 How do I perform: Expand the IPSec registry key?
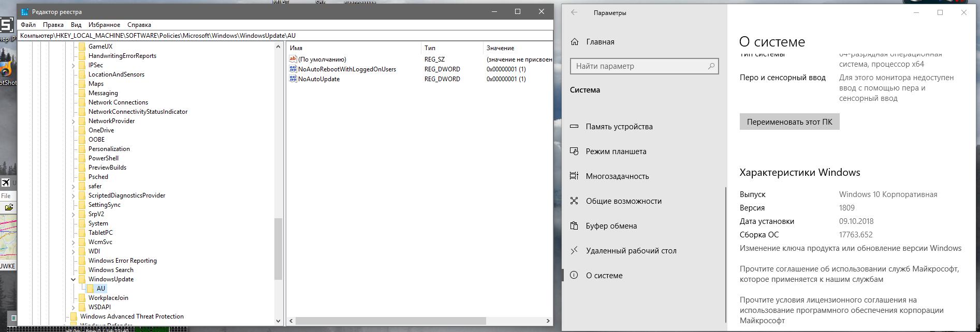pos(74,65)
